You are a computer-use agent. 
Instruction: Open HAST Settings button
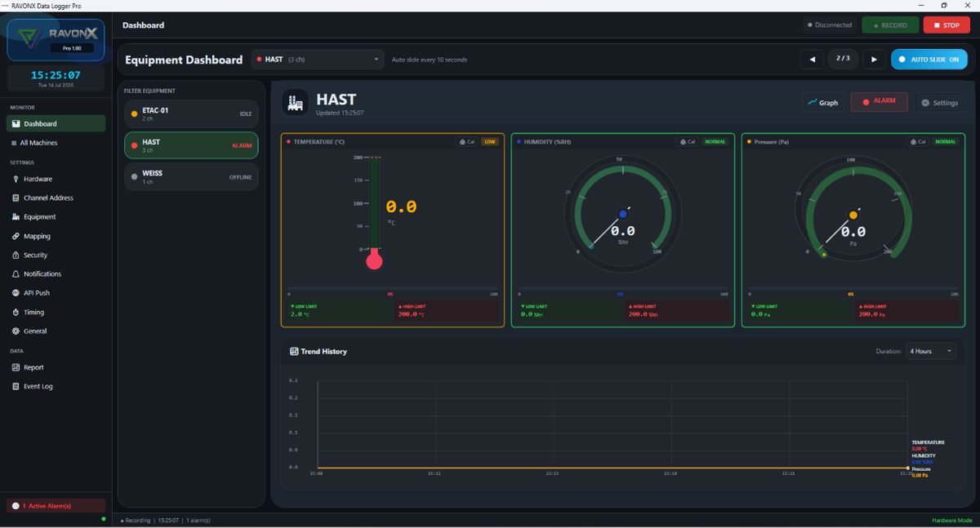[x=939, y=103]
